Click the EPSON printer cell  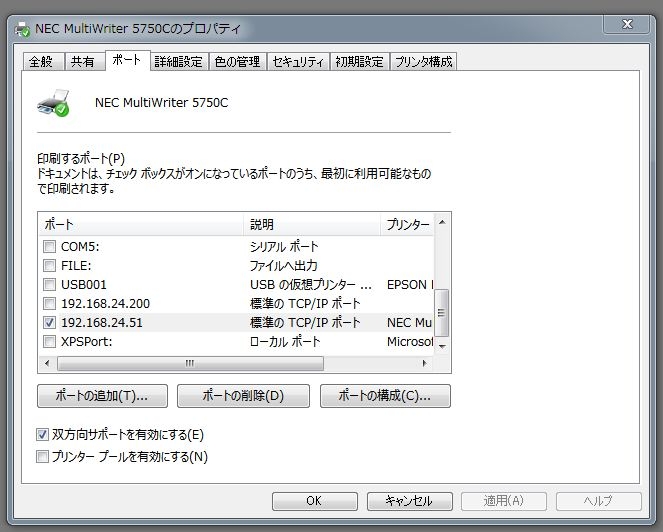pos(410,285)
